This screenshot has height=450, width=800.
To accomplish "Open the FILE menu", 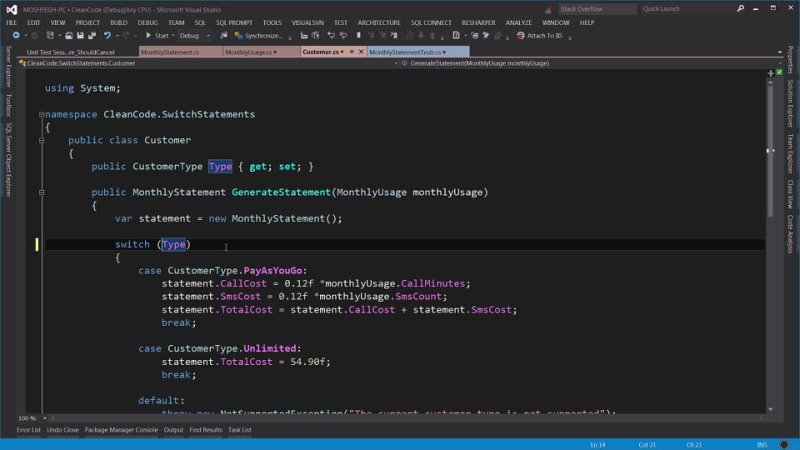I will coord(11,22).
